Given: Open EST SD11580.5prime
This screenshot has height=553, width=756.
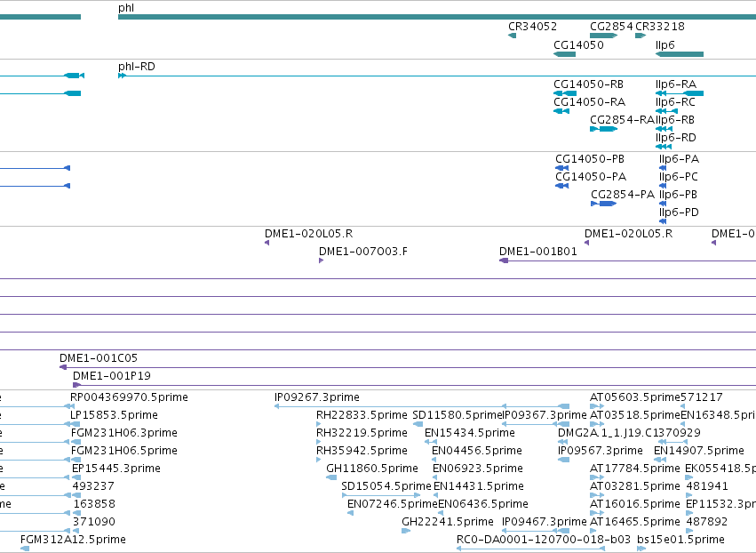Looking at the screenshot, I should click(x=458, y=415).
